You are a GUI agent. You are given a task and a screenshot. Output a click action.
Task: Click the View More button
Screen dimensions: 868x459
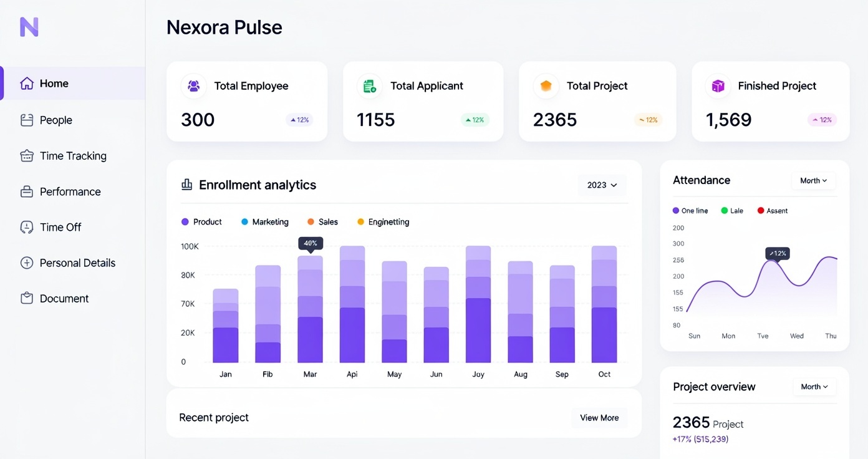[599, 418]
